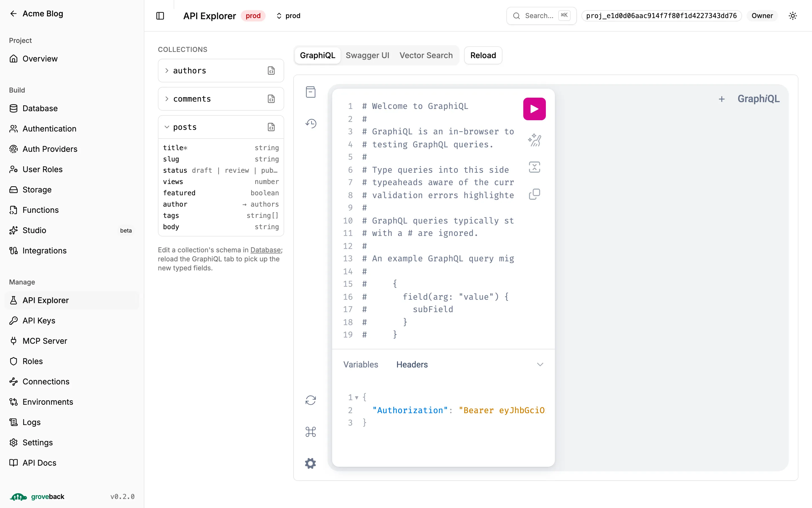Open Studio beta in the sidebar
This screenshot has width=812, height=508.
tap(72, 231)
